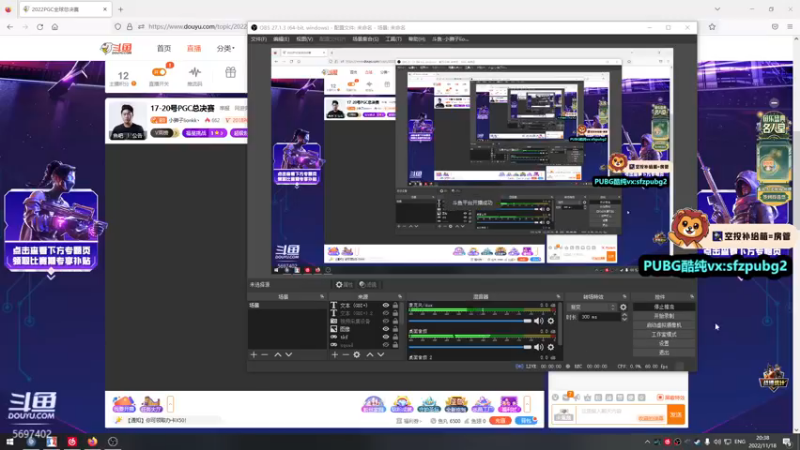800x450 pixels.
Task: Toggle visibility of the video capture device source
Action: click(x=386, y=321)
